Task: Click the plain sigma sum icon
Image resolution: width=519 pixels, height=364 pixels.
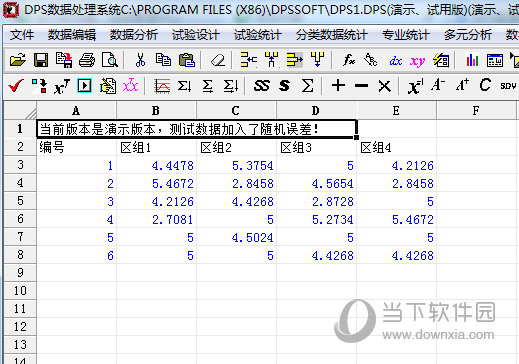Action: click(x=307, y=86)
